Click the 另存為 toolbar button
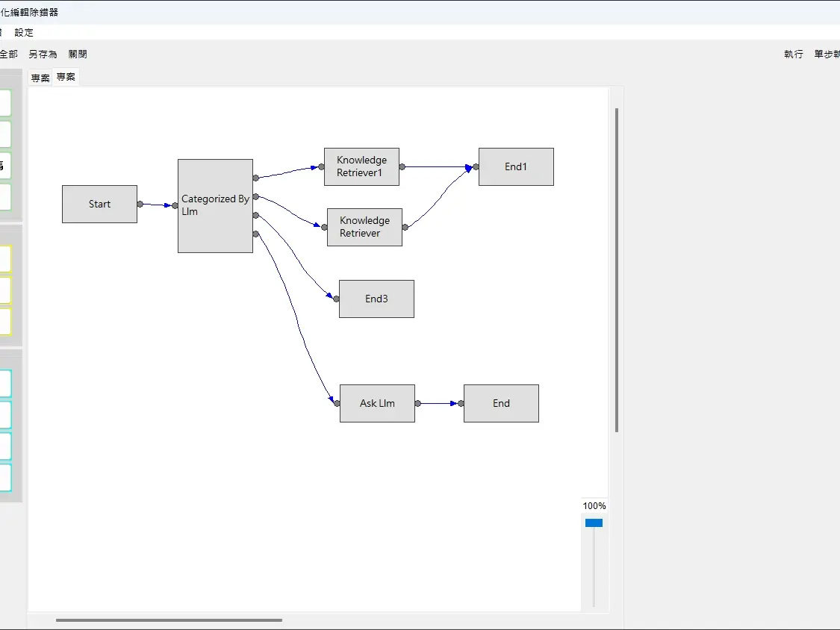840x630 pixels. (43, 54)
